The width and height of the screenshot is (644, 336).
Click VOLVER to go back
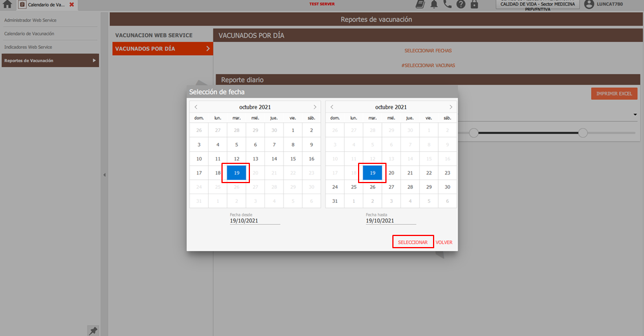[x=444, y=242]
